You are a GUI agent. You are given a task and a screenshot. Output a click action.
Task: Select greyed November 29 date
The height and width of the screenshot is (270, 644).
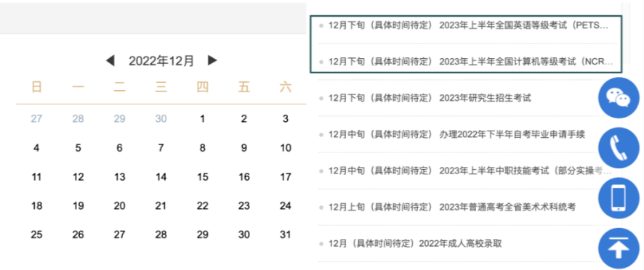119,119
